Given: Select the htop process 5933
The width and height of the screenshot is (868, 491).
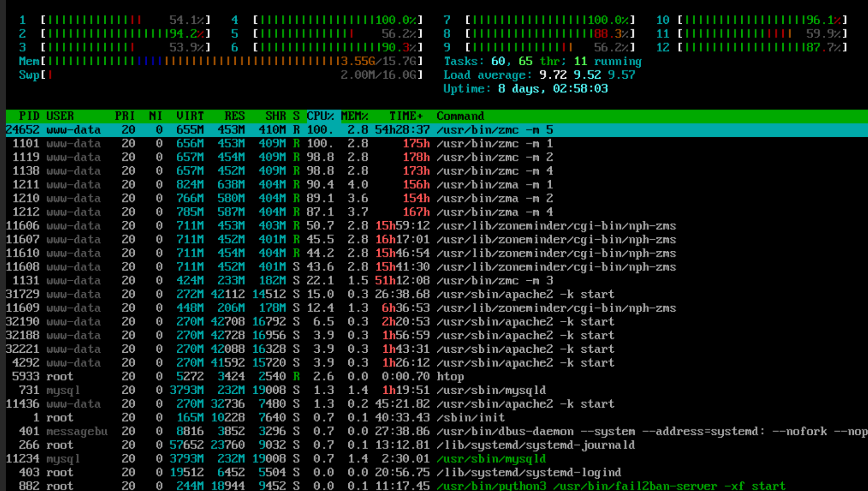Looking at the screenshot, I should [436, 377].
